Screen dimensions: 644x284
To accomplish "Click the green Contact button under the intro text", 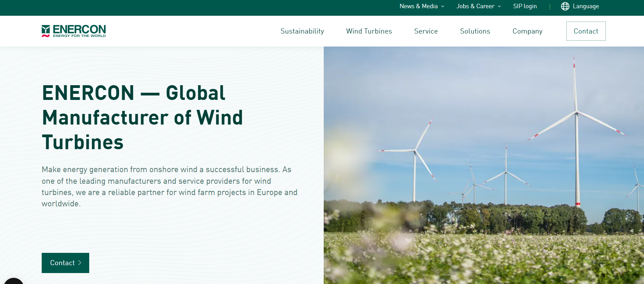I will 62,263.
